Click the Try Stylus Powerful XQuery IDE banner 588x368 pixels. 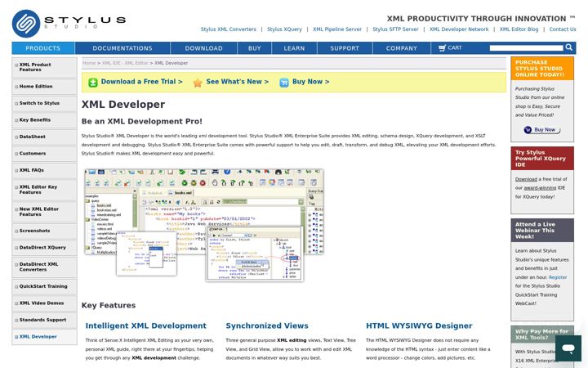pos(542,159)
